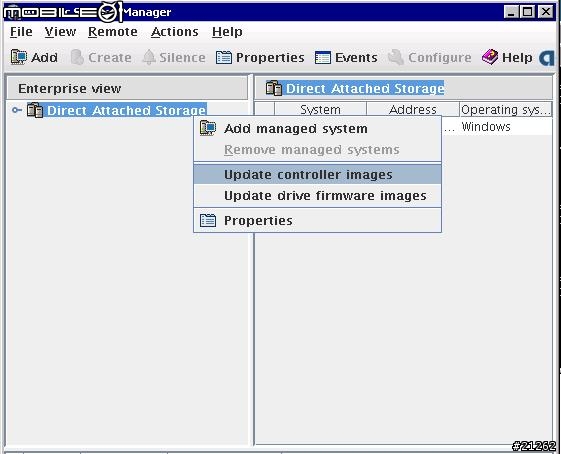The image size is (561, 454).
Task: Maximize the Manager window
Action: pyautogui.click(x=528, y=12)
